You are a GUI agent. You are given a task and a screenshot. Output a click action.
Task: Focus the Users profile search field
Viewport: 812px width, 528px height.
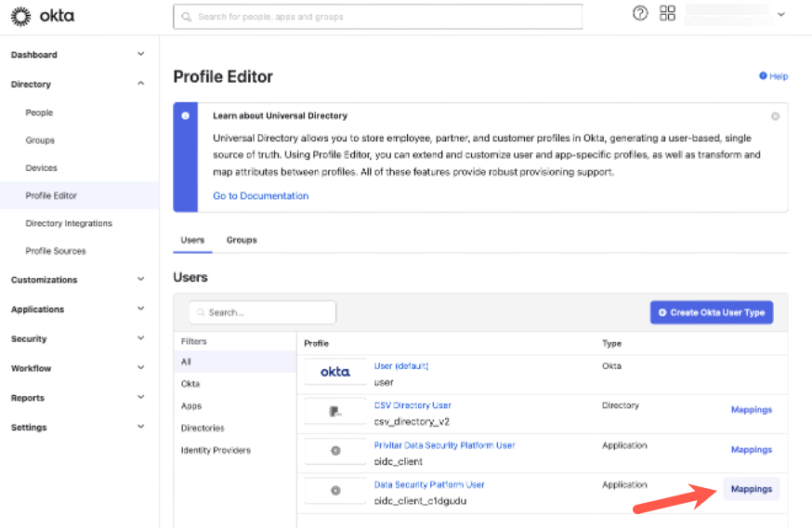(x=263, y=312)
